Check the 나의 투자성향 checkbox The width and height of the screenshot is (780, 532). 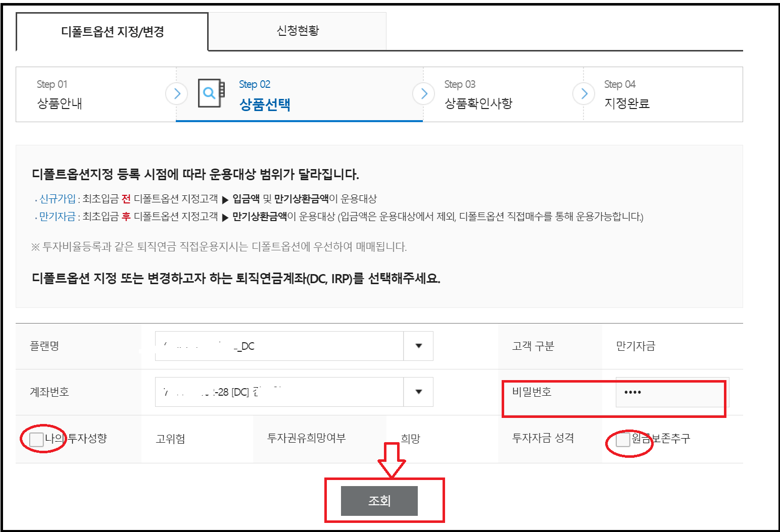pos(36,440)
